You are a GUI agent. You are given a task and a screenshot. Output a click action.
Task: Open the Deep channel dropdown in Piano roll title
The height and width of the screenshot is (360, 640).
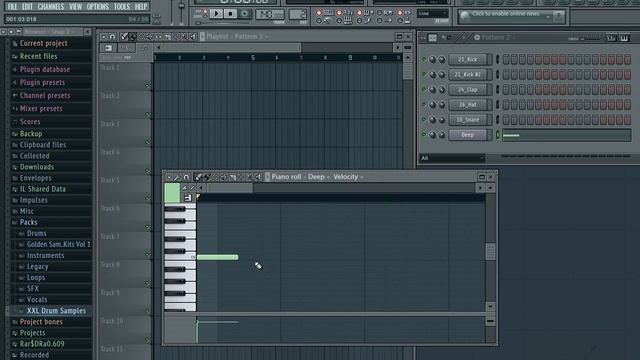tap(318, 177)
